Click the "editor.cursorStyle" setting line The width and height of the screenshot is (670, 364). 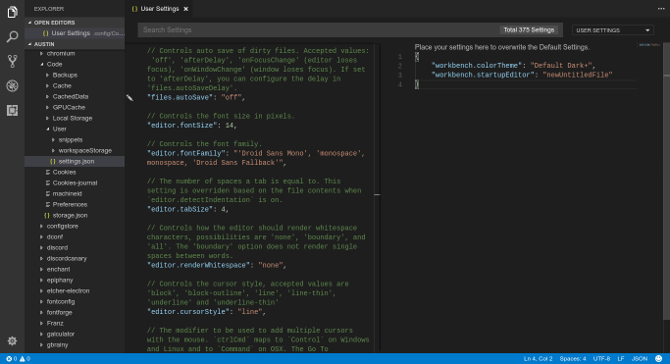tap(206, 312)
